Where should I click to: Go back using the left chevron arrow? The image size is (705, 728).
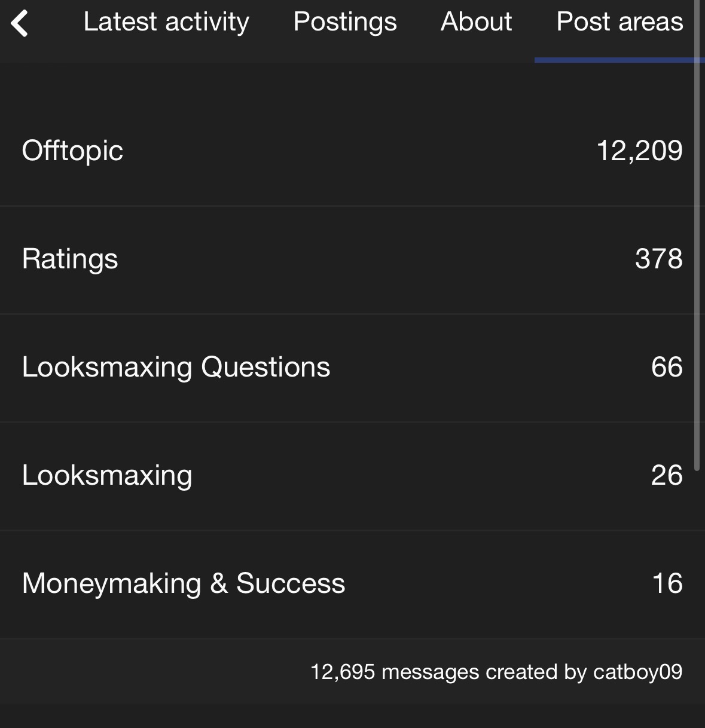click(20, 23)
